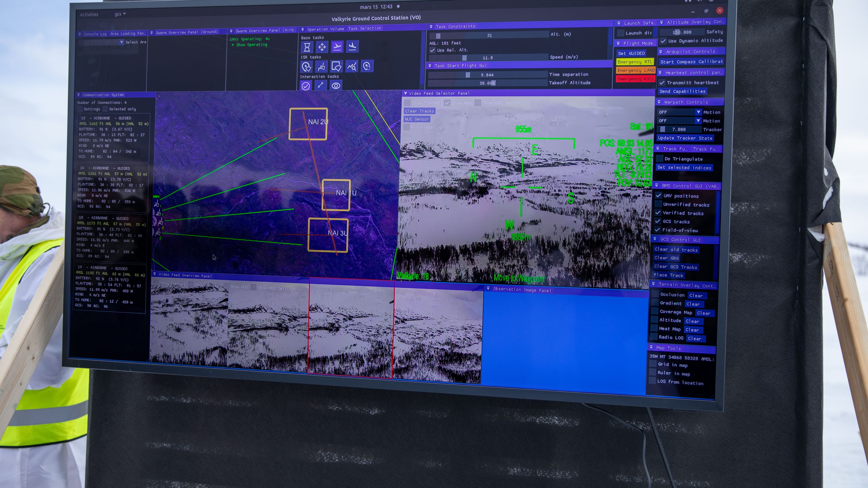
Task: Collapse the Task Constraints panel
Action: pos(431,26)
